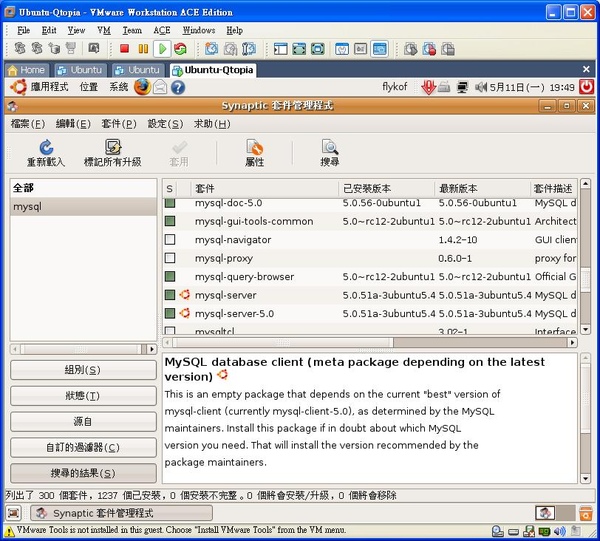Viewport: 600px width, 541px height.
Task: Open Ubuntu 應用程式 applications menu
Action: (49, 87)
